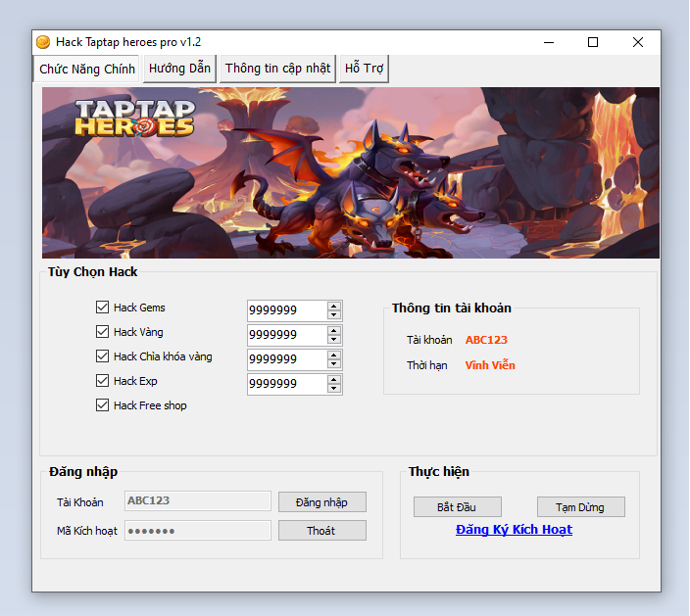
Task: Toggle the Hack Exp checkbox
Action: (102, 381)
